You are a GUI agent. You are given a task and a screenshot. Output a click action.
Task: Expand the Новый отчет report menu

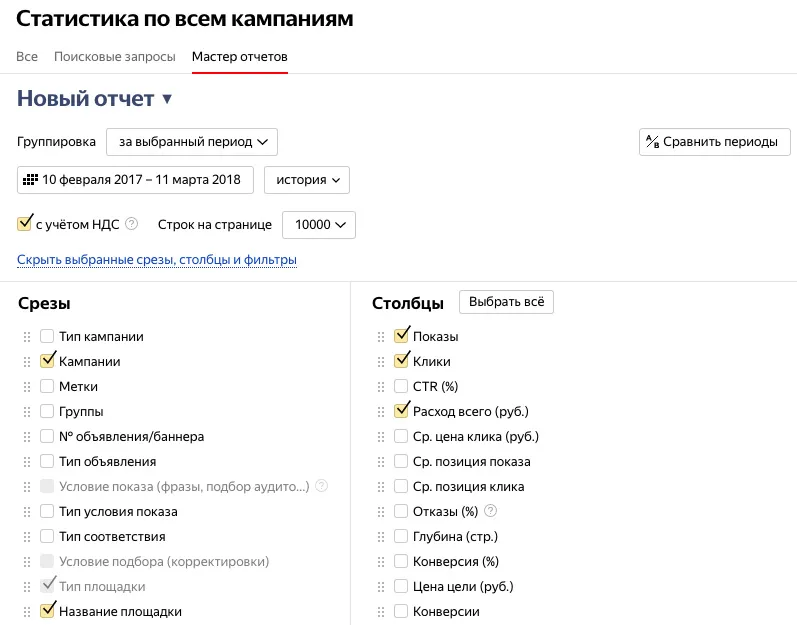[x=95, y=99]
